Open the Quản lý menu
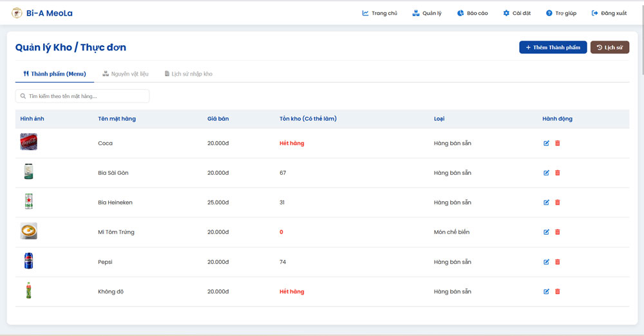 [x=427, y=13]
